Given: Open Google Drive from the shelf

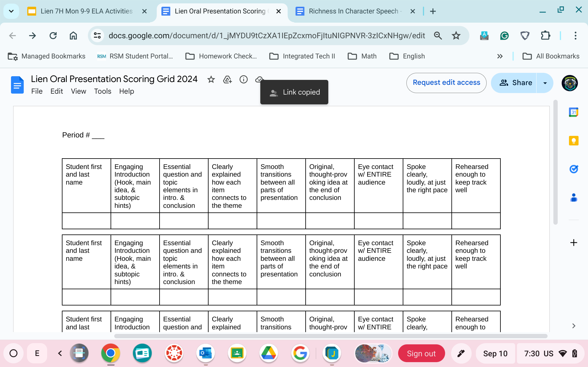Looking at the screenshot, I should coord(269,354).
